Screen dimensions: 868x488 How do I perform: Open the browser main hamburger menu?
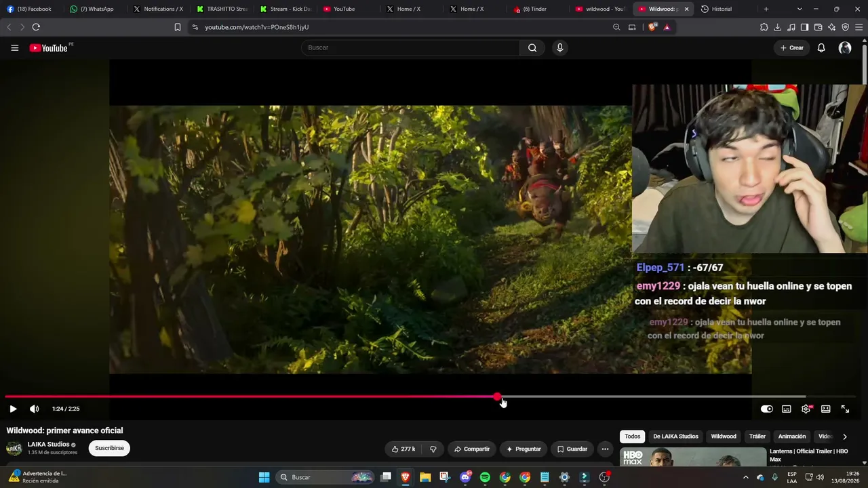[x=859, y=27]
